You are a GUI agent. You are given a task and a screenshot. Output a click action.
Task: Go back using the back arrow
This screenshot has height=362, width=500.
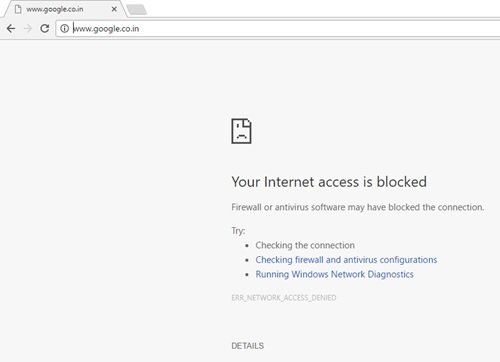coord(11,29)
